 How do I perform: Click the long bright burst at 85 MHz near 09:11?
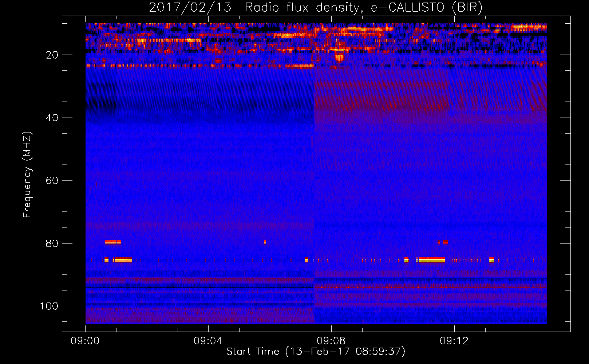point(431,260)
